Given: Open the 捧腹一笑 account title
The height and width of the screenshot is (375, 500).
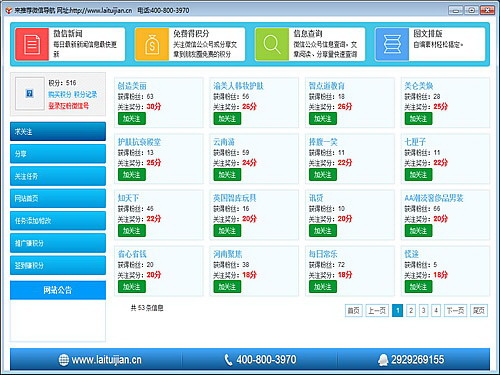Looking at the screenshot, I should (323, 142).
